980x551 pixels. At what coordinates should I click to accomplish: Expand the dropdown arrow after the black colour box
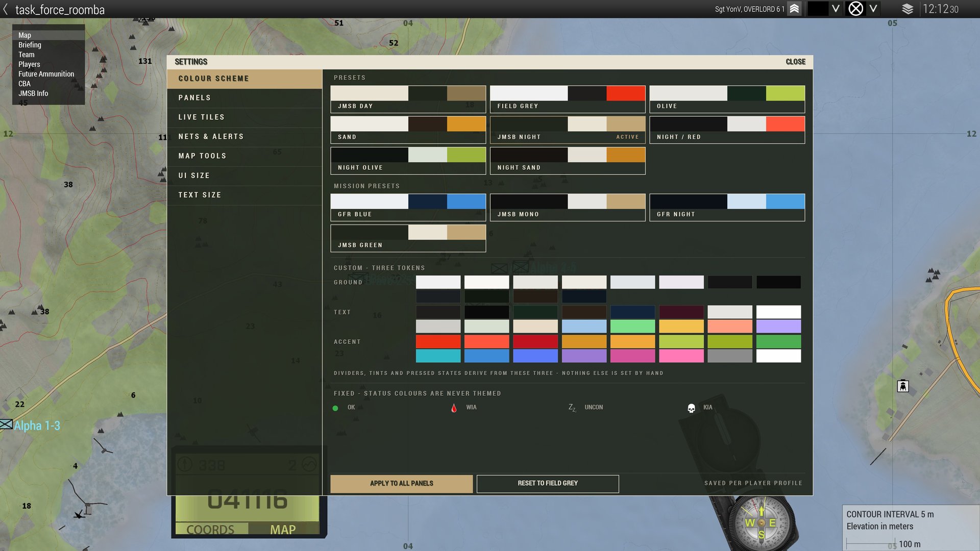[836, 9]
